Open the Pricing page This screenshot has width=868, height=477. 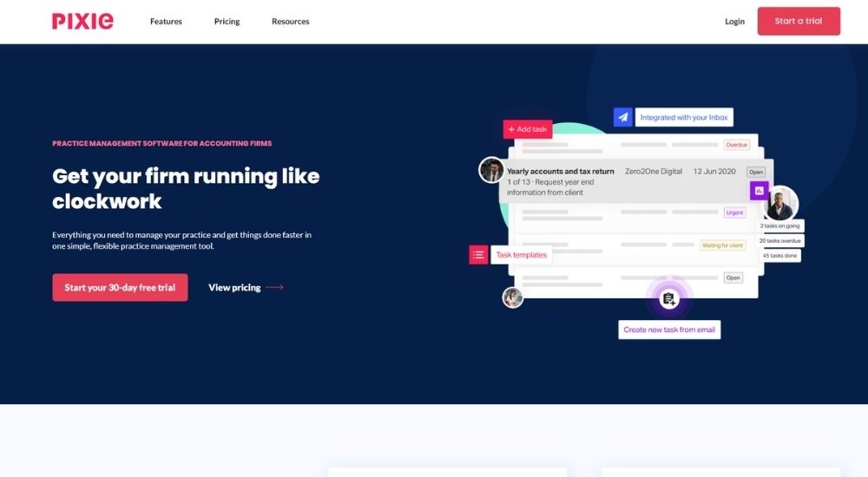pyautogui.click(x=227, y=21)
